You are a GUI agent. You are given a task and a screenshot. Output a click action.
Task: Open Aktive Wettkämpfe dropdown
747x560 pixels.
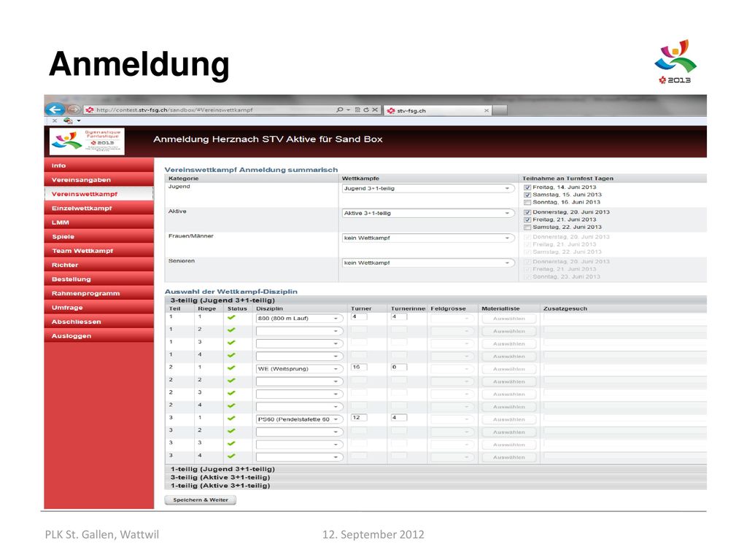[427, 214]
